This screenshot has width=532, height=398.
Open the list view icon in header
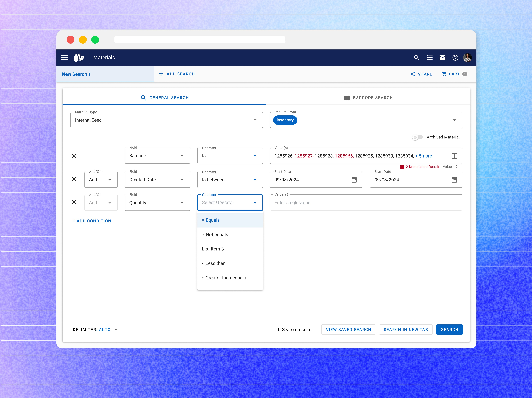pyautogui.click(x=430, y=58)
